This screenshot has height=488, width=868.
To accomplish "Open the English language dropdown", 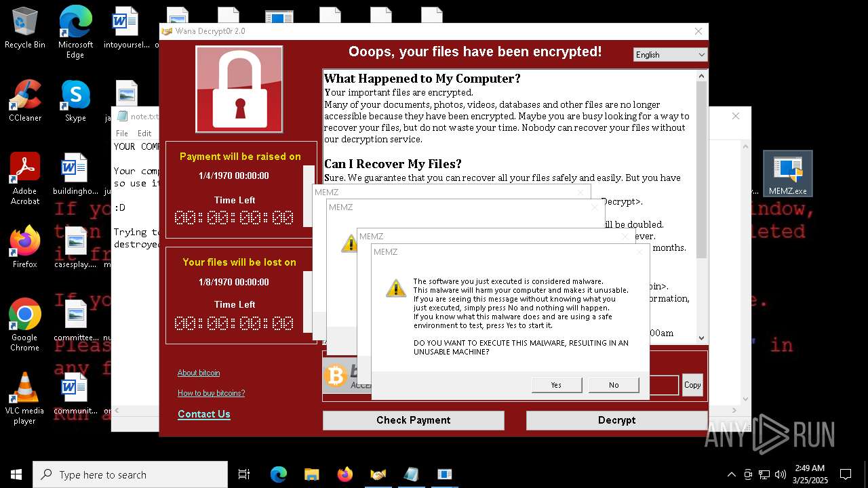I will (x=670, y=55).
